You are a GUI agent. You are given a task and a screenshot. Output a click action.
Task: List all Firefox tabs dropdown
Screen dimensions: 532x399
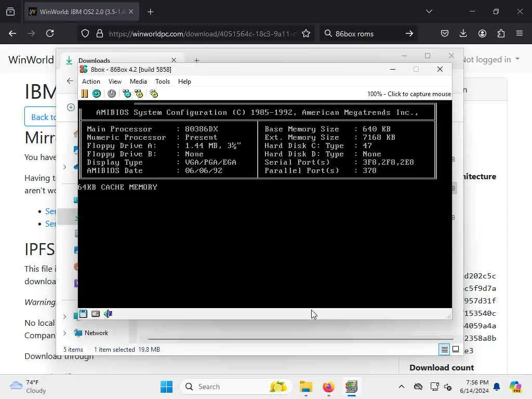[429, 11]
